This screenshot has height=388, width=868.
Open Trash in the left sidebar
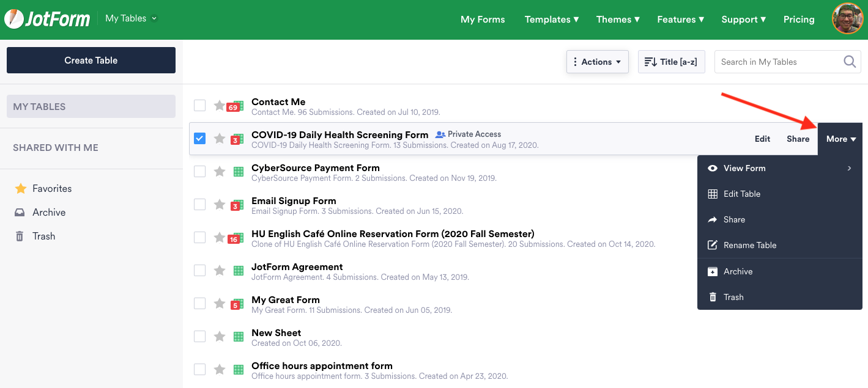pos(43,236)
